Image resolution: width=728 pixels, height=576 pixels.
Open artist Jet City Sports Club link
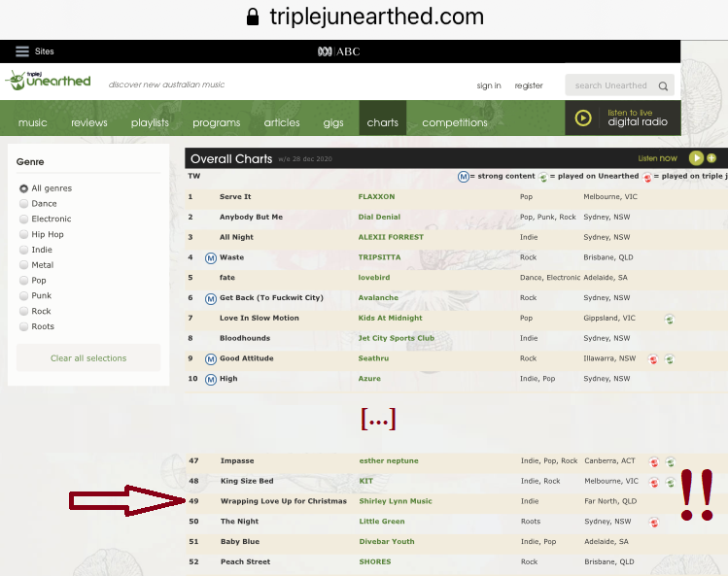tap(396, 338)
